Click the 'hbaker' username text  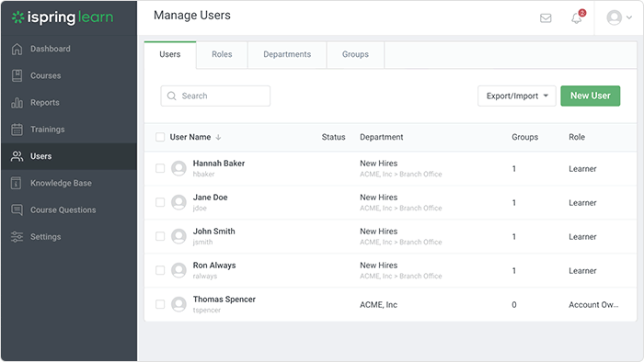coord(203,175)
